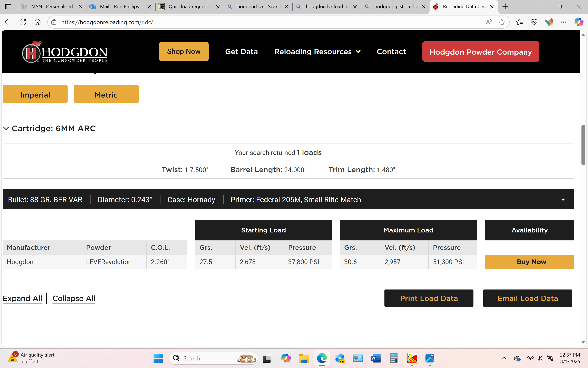Open the browser home page
Image resolution: width=588 pixels, height=368 pixels.
37,22
